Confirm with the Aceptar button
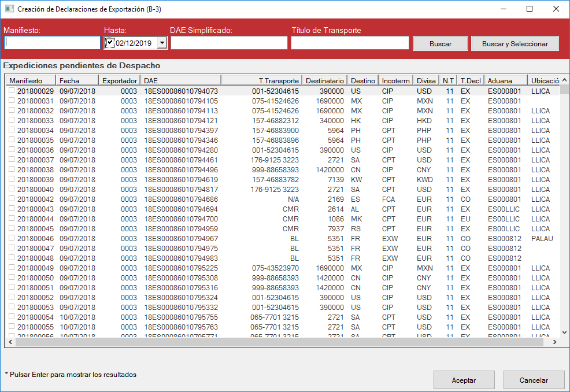 point(464,380)
